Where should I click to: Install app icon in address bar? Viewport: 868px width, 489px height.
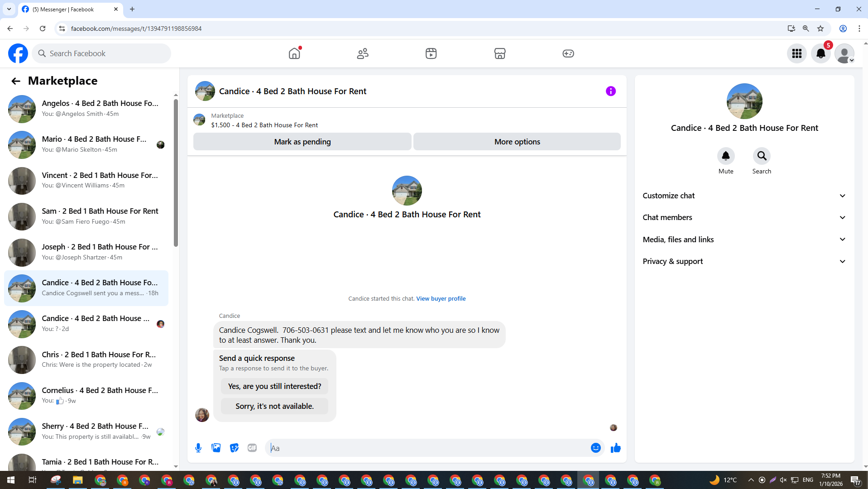pyautogui.click(x=791, y=29)
